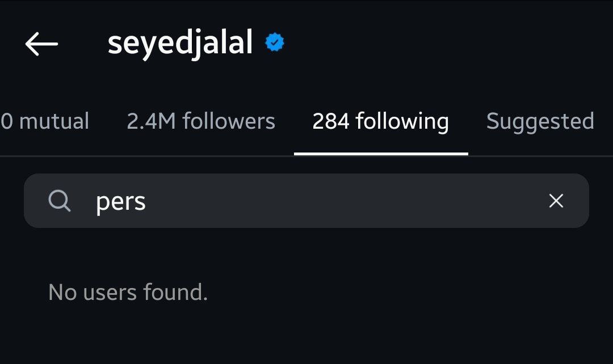Screen dimensions: 613x364
Task: Click the underlined following tab label
Action: 380,121
